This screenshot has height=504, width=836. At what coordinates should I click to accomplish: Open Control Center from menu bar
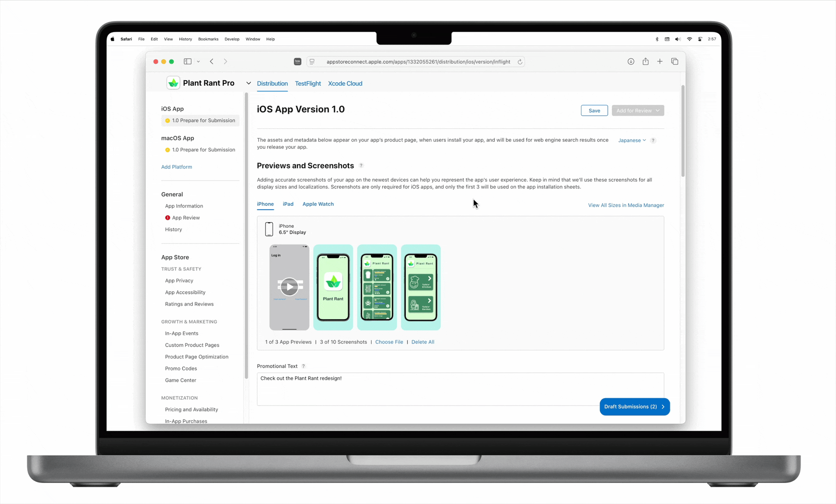tap(700, 39)
